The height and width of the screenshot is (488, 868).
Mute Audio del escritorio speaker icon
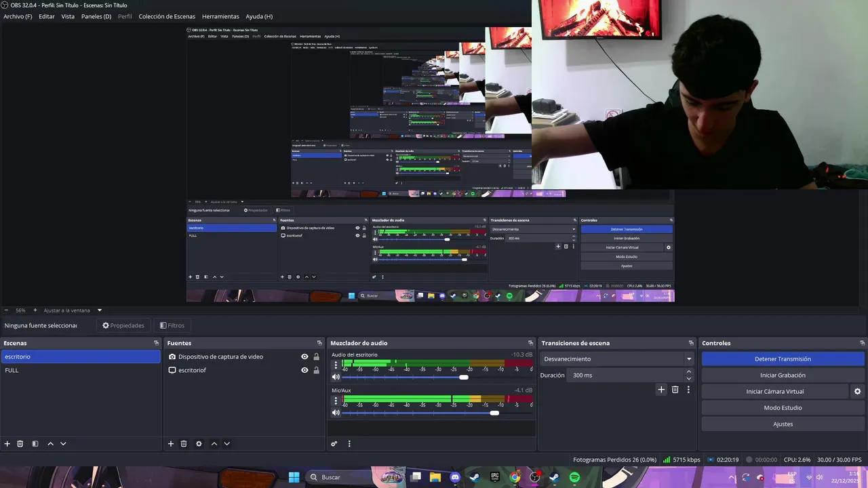[x=336, y=377]
